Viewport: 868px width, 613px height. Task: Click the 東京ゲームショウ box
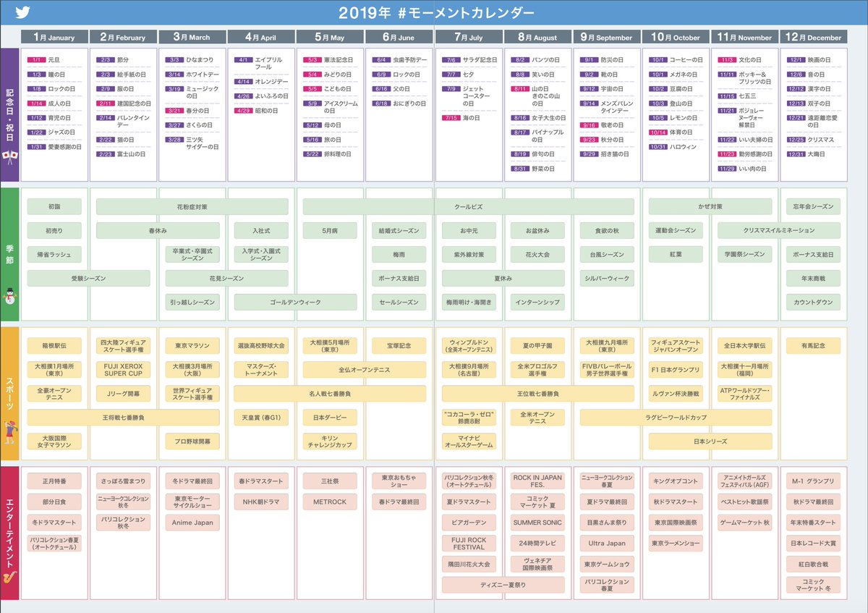607,565
